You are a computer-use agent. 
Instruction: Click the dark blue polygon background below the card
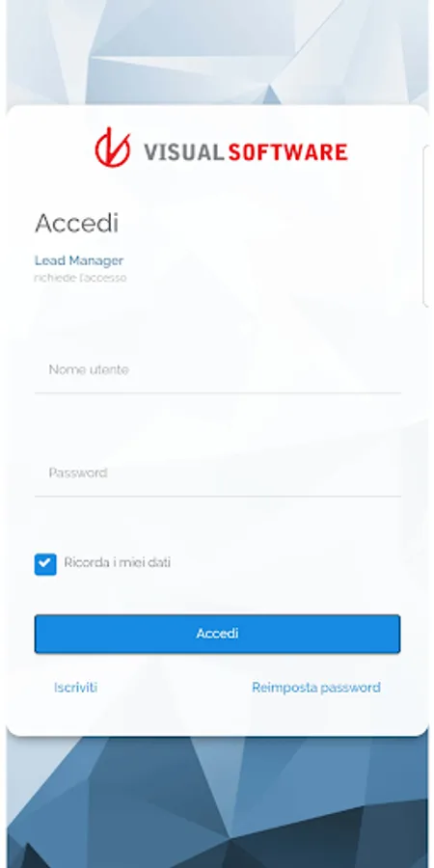pos(218,802)
